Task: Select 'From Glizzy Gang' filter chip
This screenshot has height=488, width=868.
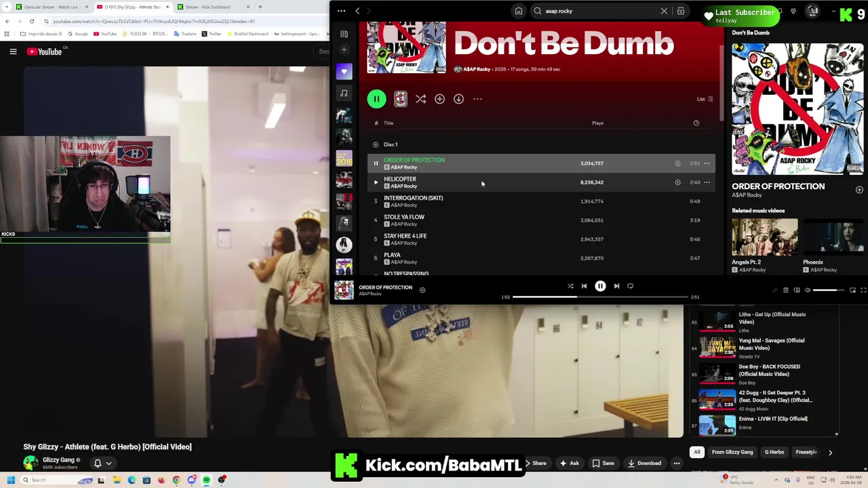Action: tap(732, 452)
